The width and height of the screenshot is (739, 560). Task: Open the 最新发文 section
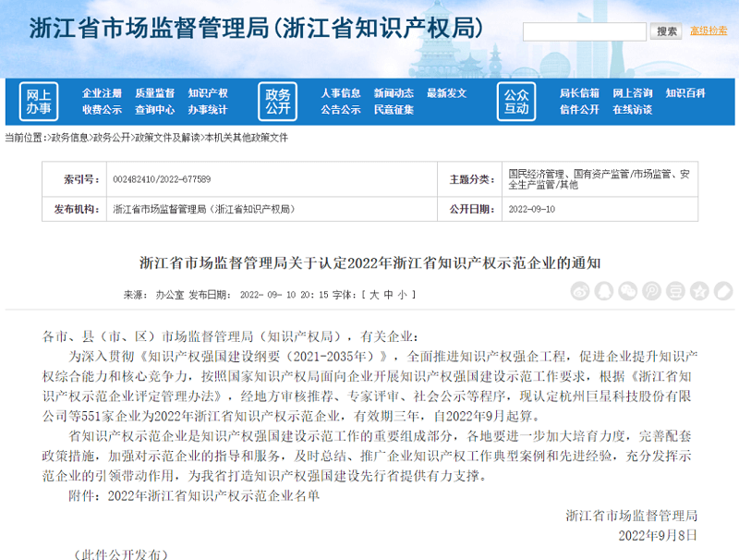click(444, 91)
